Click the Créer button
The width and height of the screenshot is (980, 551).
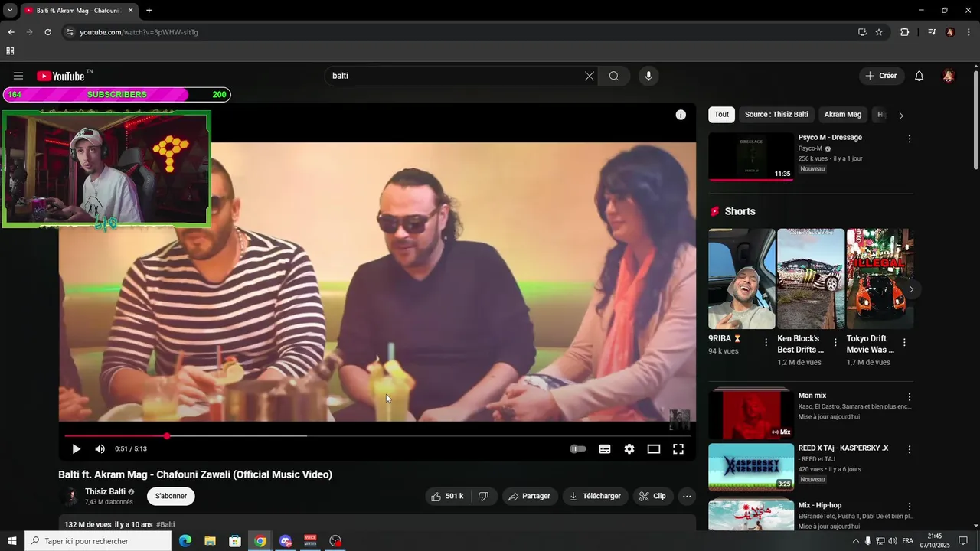click(881, 76)
